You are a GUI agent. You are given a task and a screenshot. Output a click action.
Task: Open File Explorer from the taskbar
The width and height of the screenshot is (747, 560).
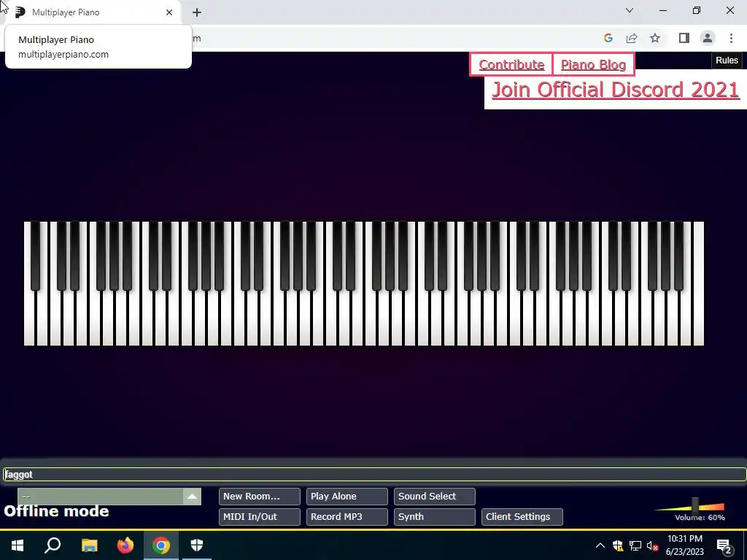[x=89, y=545]
